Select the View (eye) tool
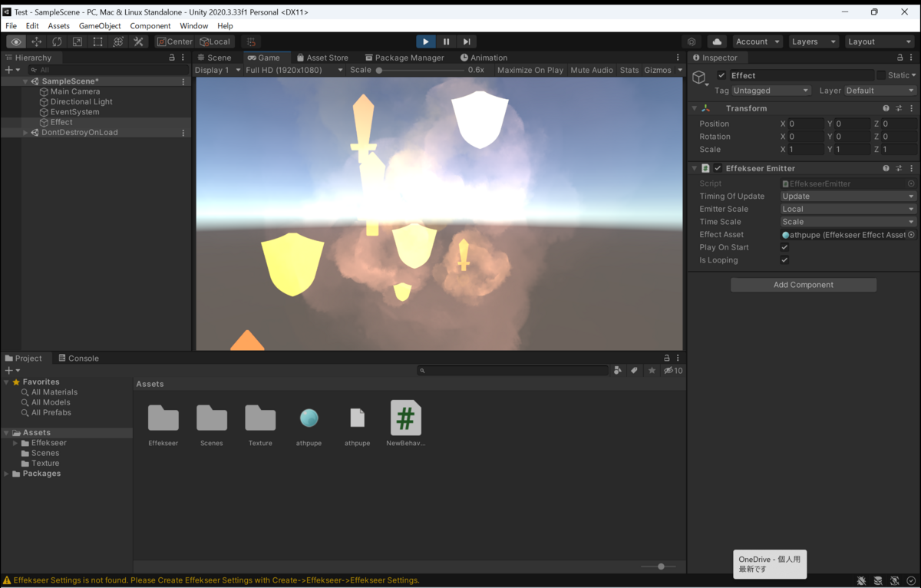The height and width of the screenshot is (588, 921). [16, 41]
